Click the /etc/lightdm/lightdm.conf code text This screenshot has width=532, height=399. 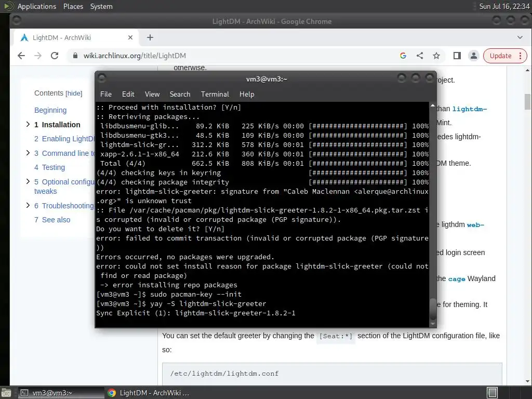(x=224, y=374)
